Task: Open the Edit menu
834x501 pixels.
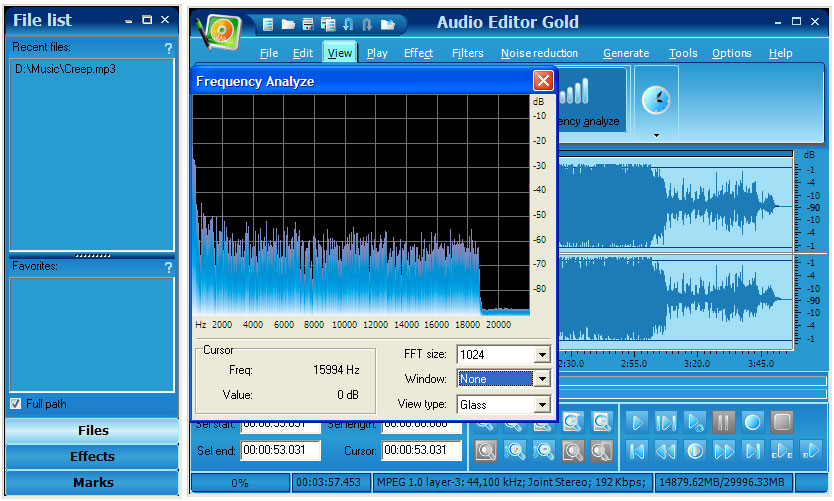Action: tap(303, 53)
